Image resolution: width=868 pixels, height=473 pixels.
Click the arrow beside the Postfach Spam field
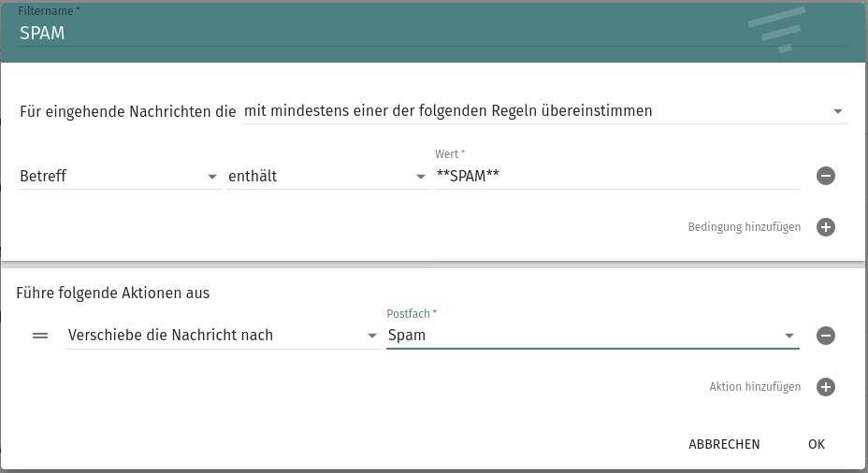(x=788, y=337)
